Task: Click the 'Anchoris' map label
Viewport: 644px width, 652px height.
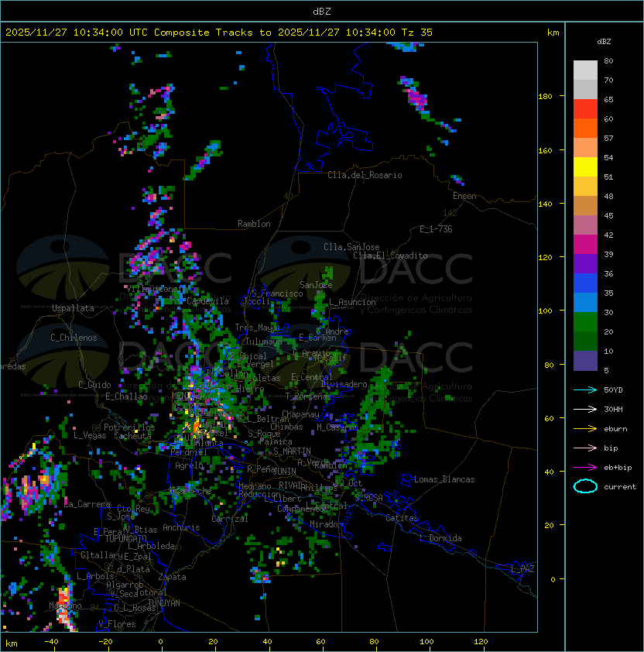Action: click(181, 527)
